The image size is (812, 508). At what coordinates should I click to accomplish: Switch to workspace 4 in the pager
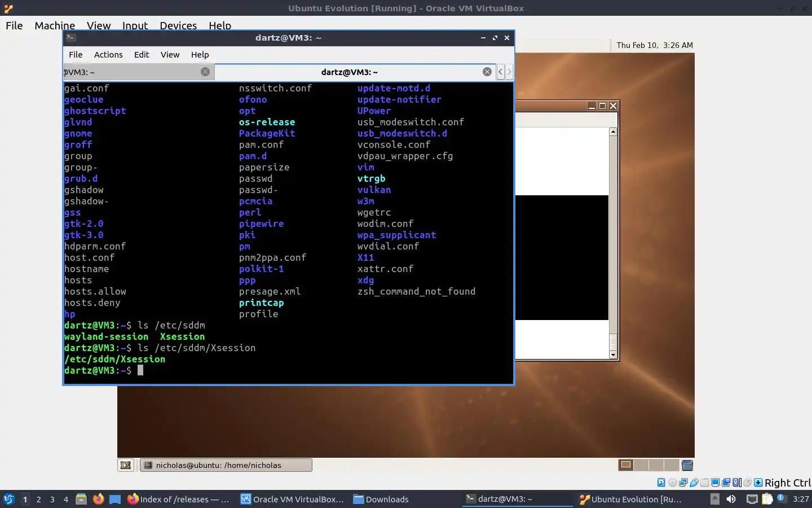[66, 499]
